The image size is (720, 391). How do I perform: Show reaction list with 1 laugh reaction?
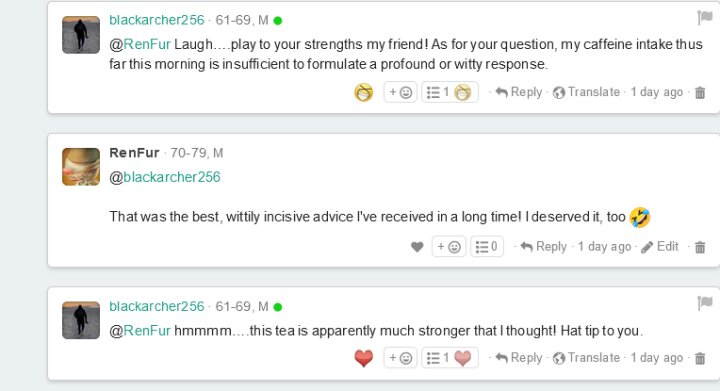[x=450, y=92]
